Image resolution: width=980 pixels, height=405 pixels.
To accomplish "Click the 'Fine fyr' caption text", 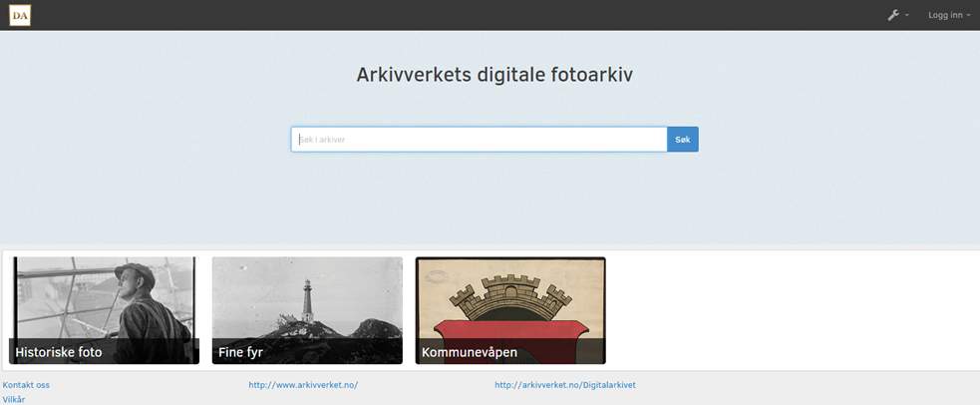I will pos(240,352).
